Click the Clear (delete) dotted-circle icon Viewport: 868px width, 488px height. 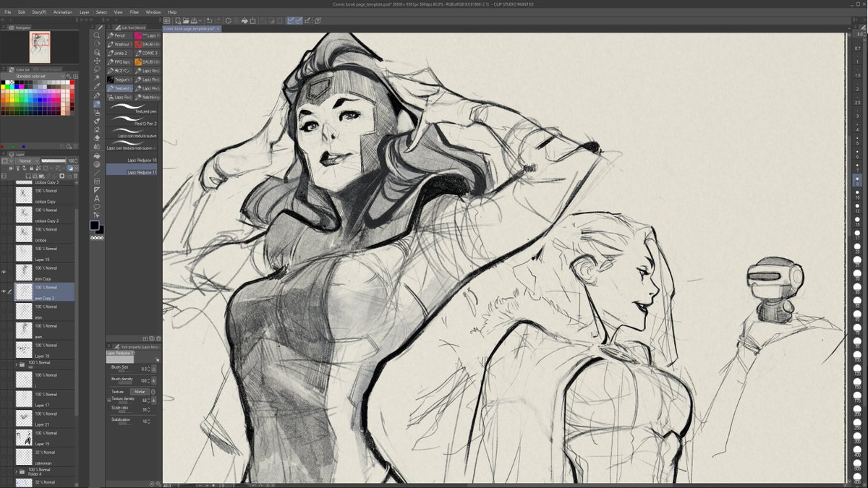click(x=229, y=21)
